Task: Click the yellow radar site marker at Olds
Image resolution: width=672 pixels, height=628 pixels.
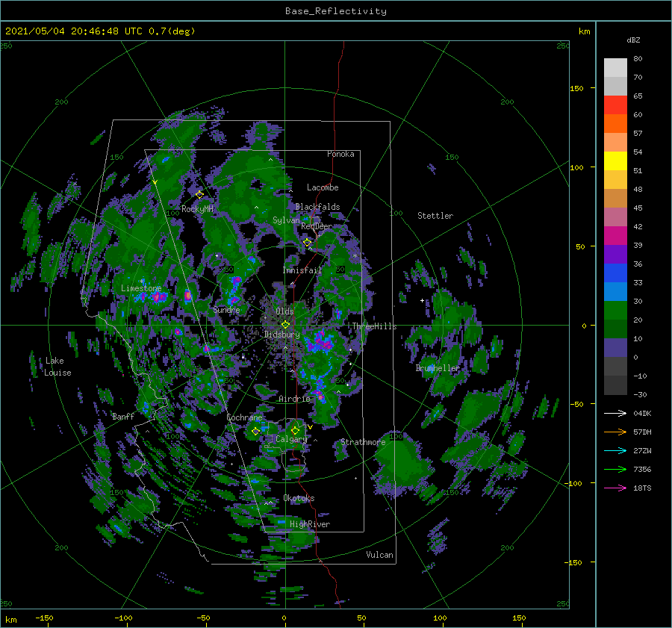Action: point(285,325)
